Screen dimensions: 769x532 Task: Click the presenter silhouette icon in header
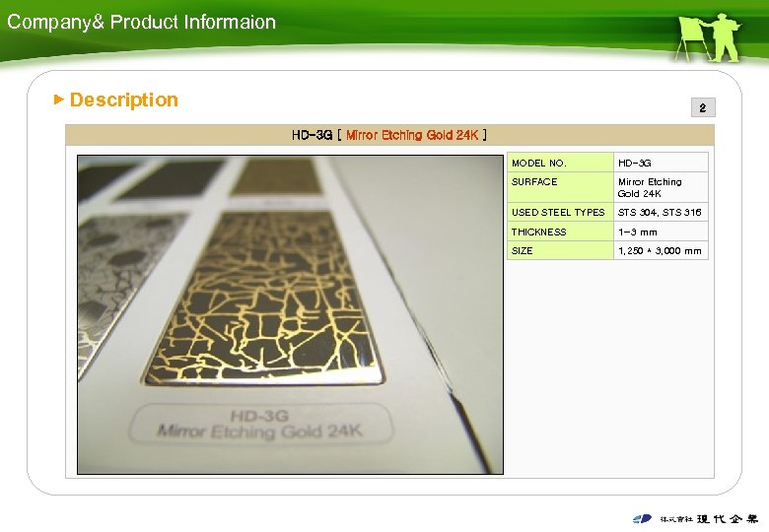tap(708, 37)
